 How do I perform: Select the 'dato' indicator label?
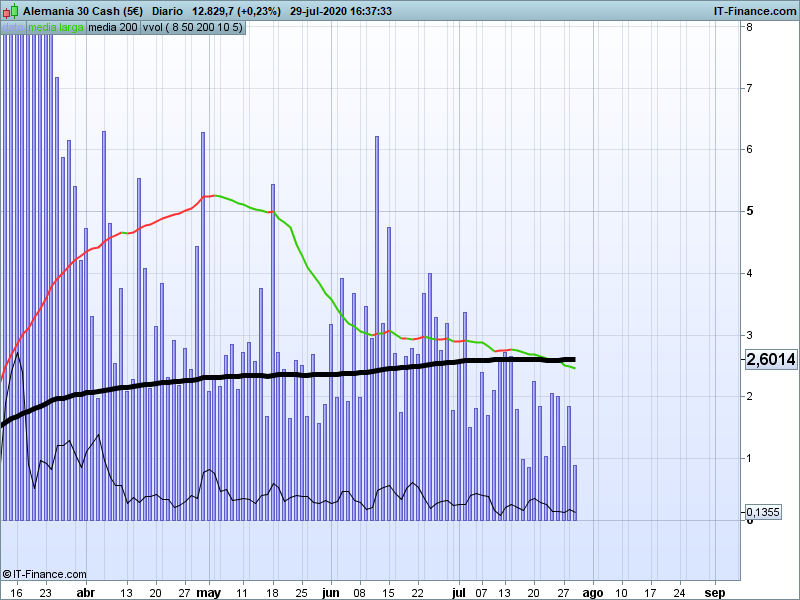pyautogui.click(x=13, y=28)
